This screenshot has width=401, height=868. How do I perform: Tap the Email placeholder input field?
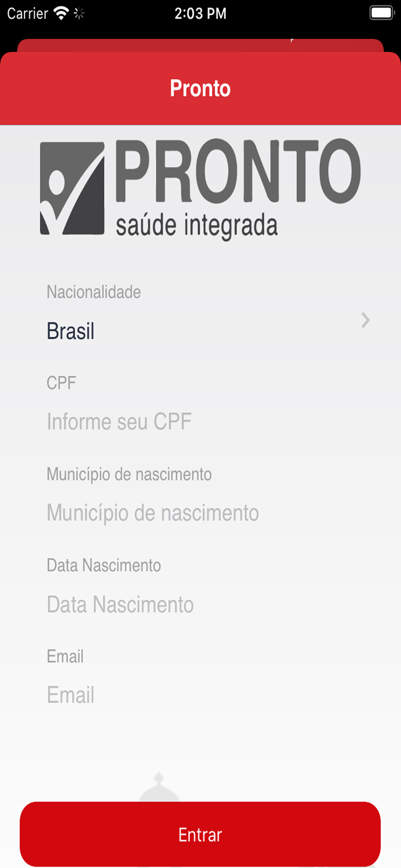pos(71,695)
